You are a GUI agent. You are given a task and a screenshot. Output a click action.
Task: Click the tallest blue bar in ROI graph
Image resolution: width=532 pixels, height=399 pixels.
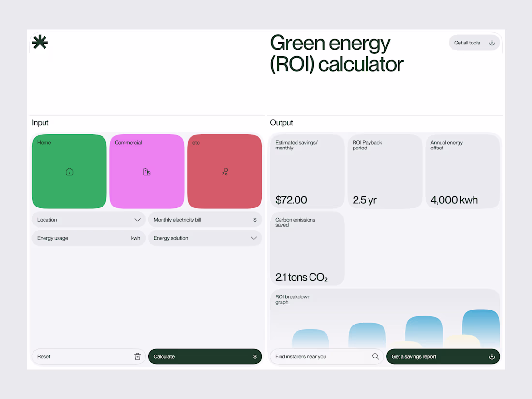(481, 328)
